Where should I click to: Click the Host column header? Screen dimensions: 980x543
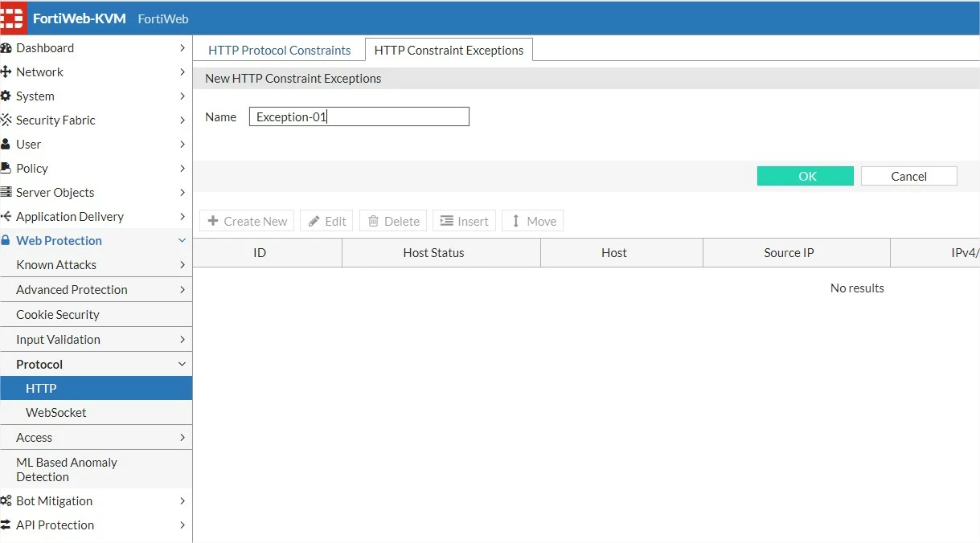coord(621,253)
